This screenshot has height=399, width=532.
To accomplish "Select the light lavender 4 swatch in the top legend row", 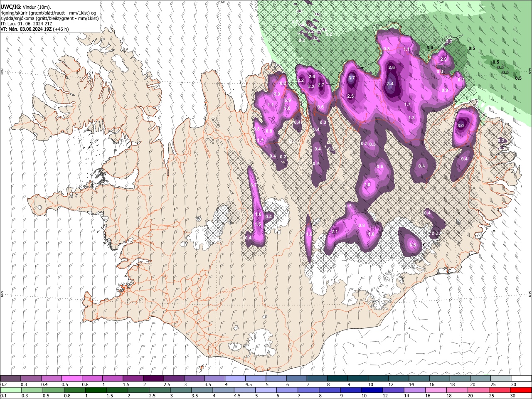I will click(x=235, y=379).
